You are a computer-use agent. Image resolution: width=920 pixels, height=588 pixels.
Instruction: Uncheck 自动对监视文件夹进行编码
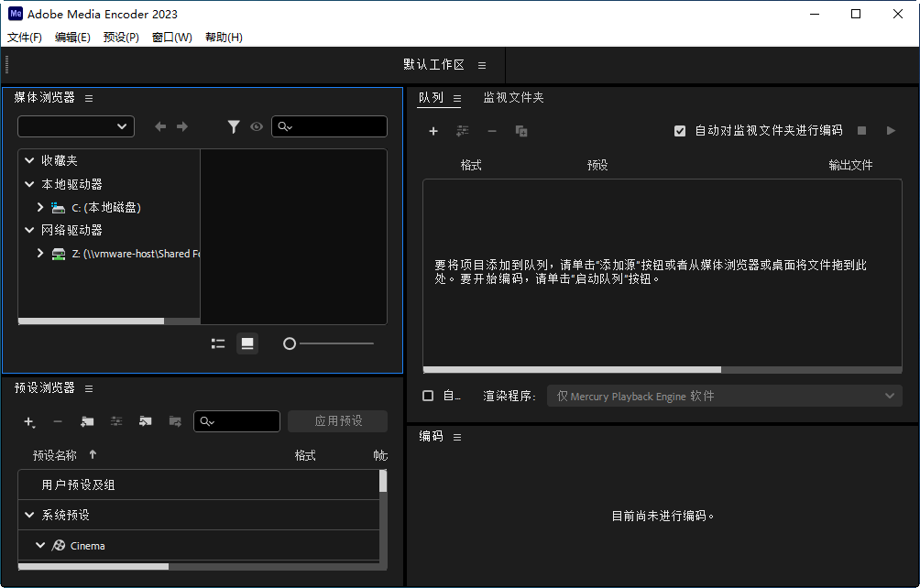[x=680, y=130]
